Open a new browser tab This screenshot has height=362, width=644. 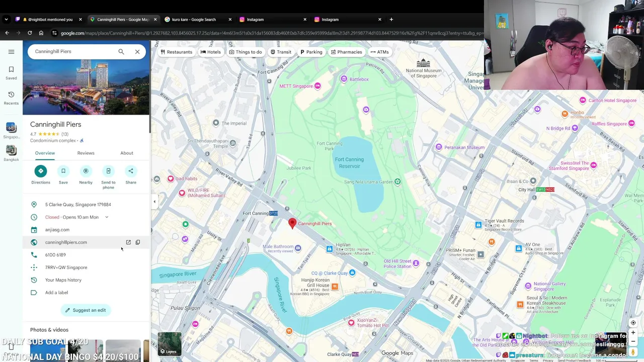391,20
